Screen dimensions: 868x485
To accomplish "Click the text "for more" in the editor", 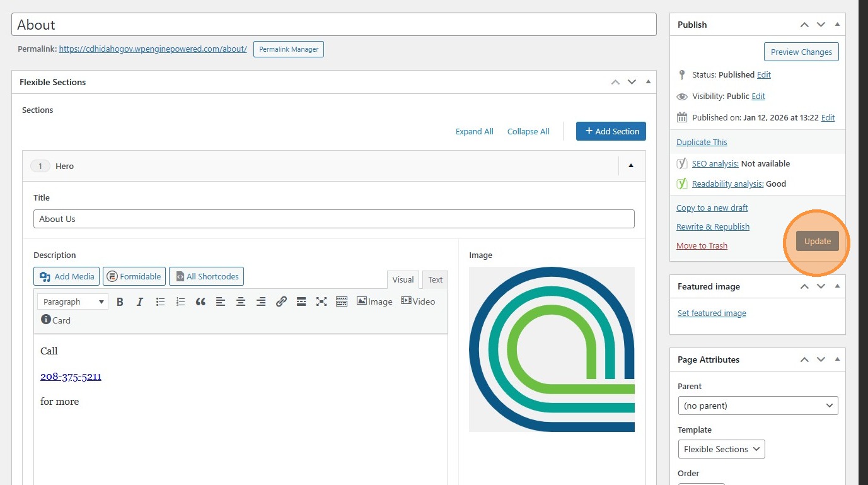I will click(60, 401).
